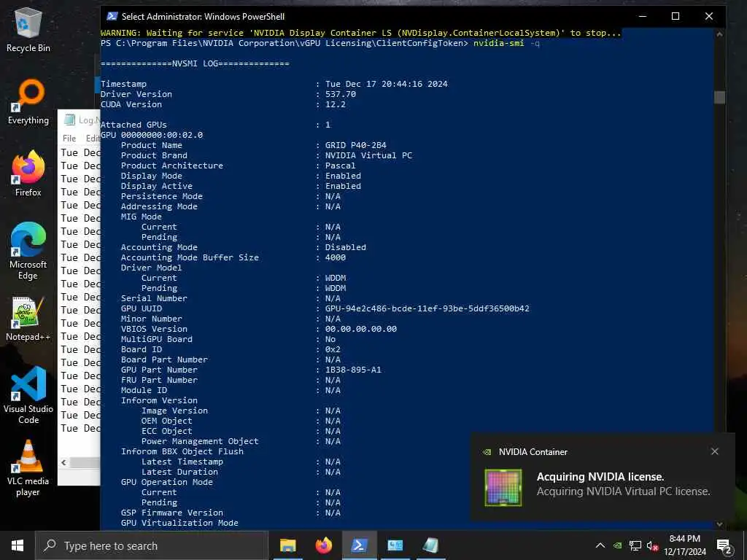Click the Board ID '0x2' value

(333, 349)
